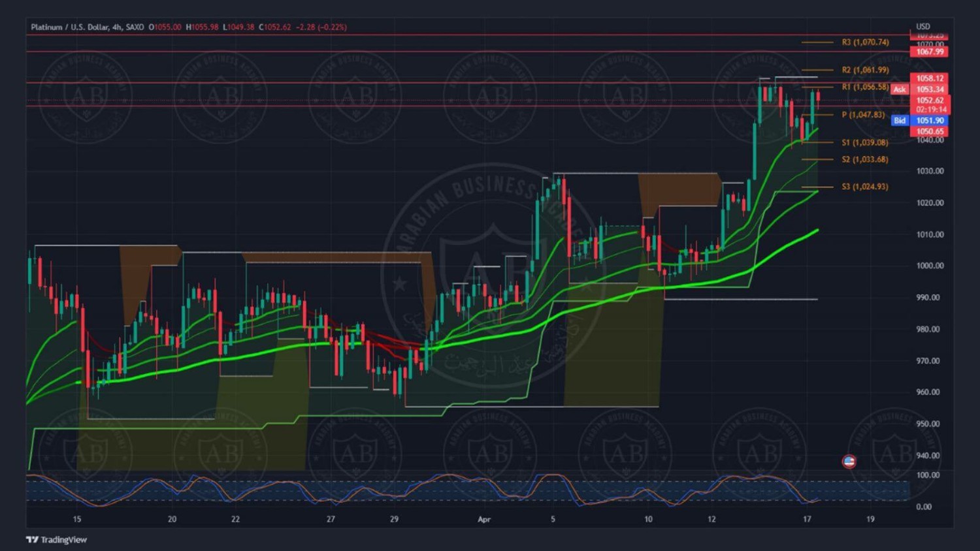Click date 19 on the time axis
Screen dimensions: 980x551
click(x=870, y=520)
